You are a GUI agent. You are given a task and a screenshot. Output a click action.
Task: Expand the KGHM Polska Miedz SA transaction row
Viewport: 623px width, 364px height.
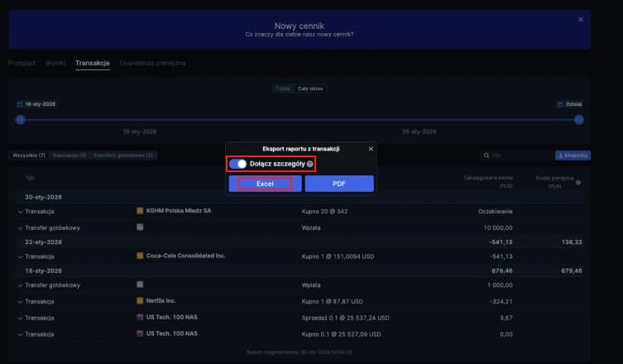point(20,211)
